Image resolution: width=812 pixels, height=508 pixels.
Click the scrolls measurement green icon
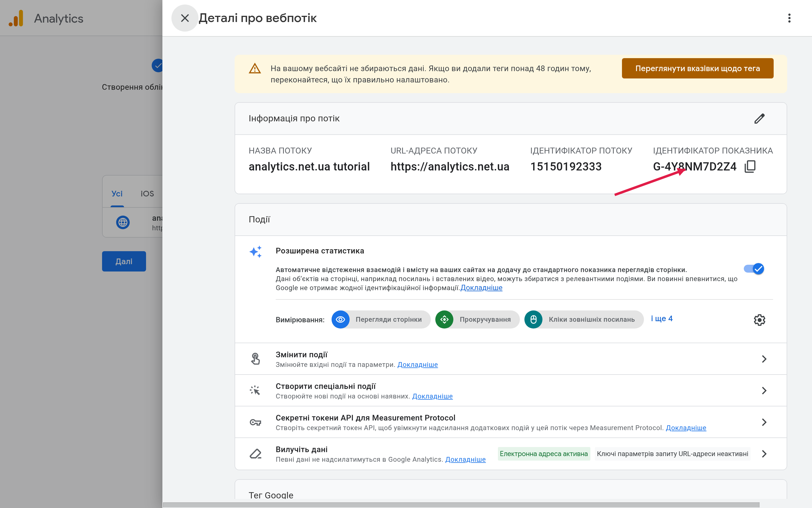(444, 319)
